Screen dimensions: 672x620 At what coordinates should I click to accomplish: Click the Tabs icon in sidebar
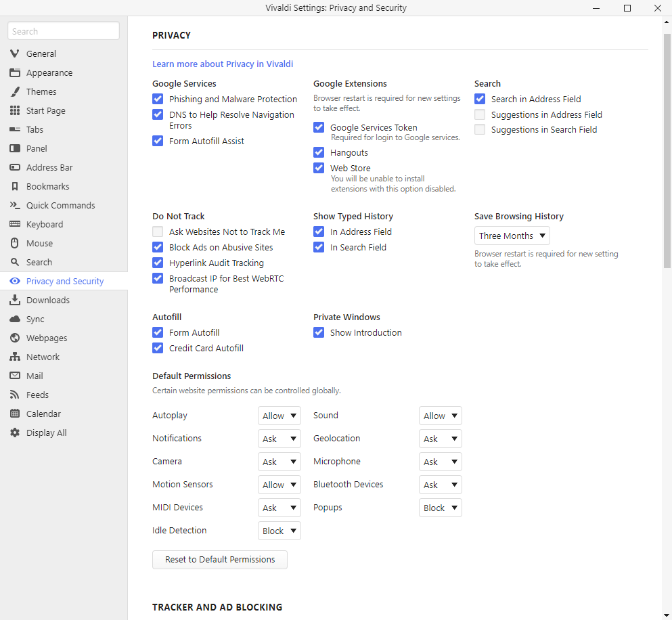pos(15,129)
